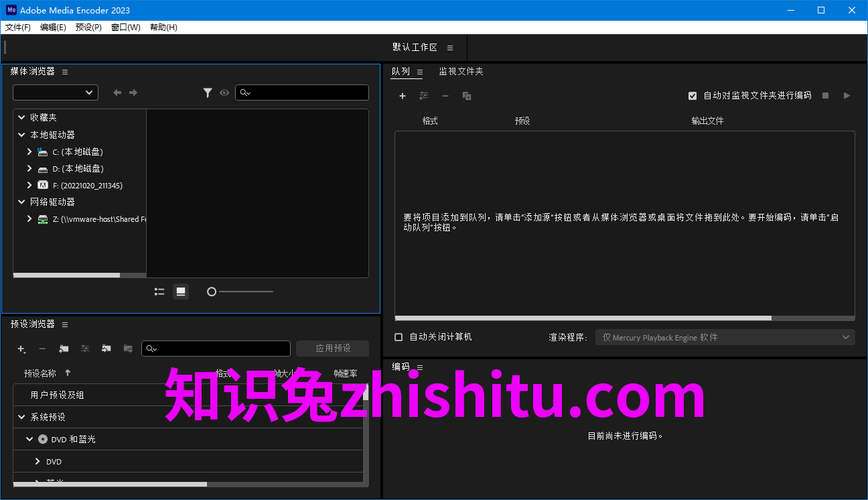Click the 收藏夹 label in the tree

(44, 117)
